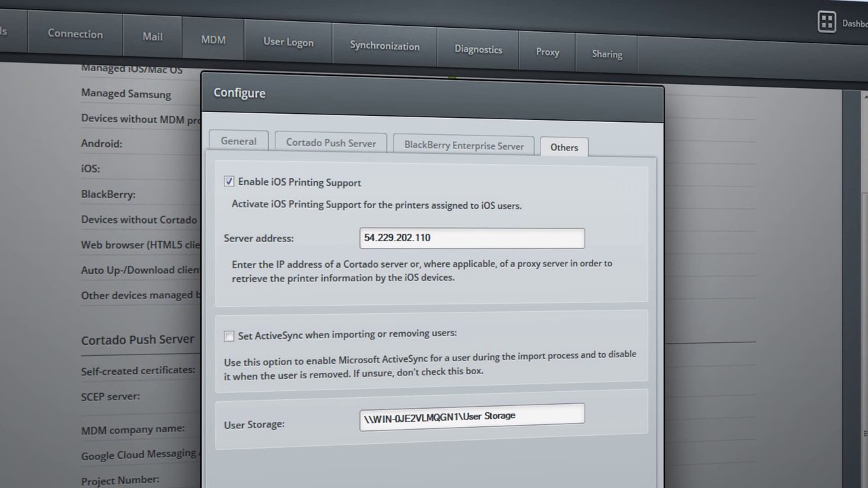Viewport: 868px width, 488px height.
Task: Click the Web browser (HTML5 row
Action: pos(140,245)
